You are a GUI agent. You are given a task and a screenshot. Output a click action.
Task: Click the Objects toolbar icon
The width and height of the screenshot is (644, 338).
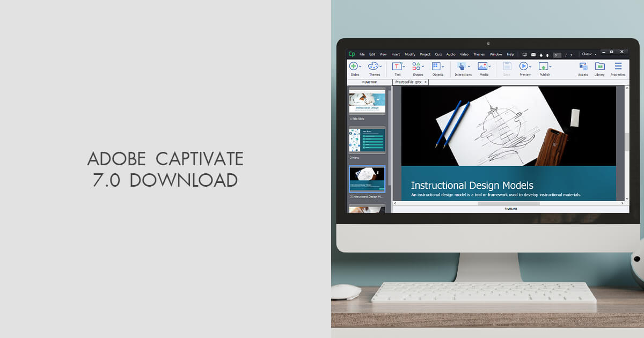point(436,65)
